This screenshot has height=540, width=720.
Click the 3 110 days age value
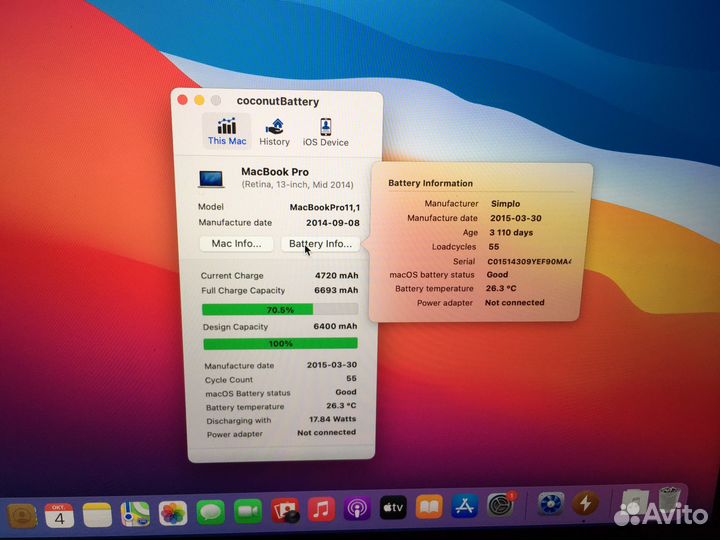pyautogui.click(x=511, y=232)
